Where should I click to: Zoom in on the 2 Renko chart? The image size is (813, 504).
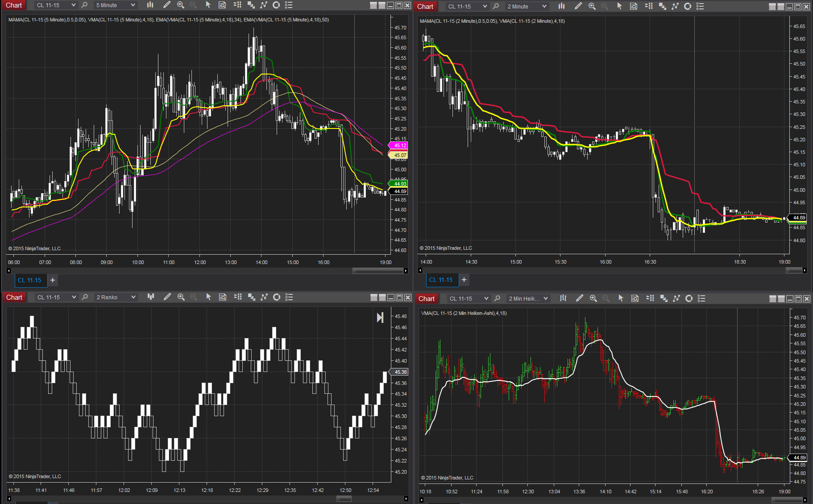tap(181, 297)
